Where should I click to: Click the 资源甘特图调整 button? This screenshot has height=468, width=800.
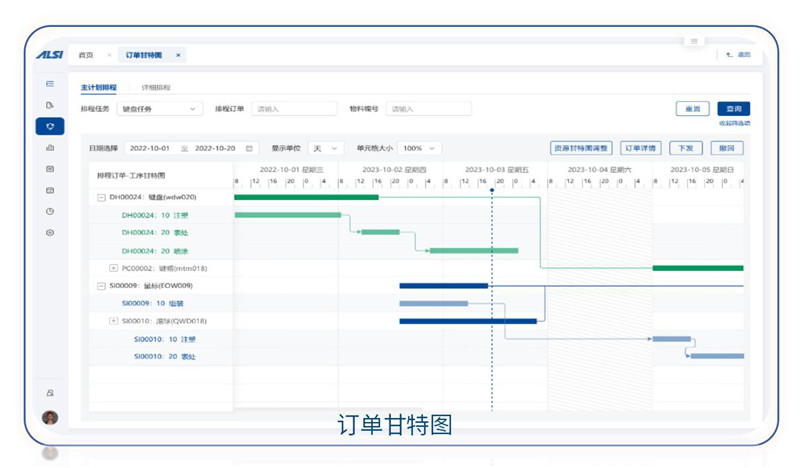(x=581, y=148)
